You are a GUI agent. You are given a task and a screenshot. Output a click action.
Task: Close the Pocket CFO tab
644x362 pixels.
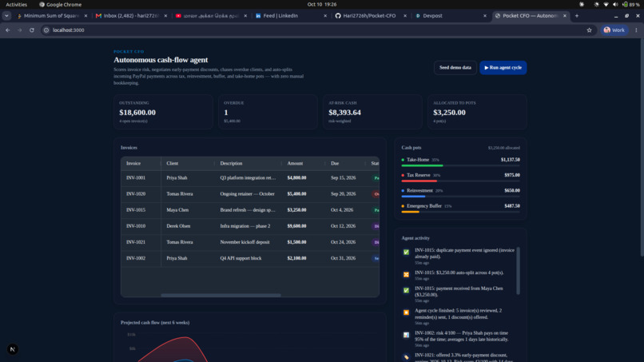click(x=565, y=16)
